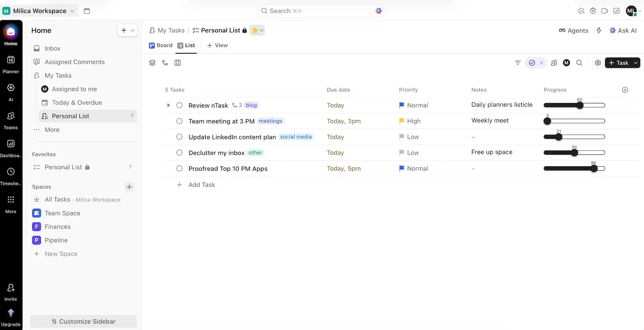This screenshot has height=330, width=644.
Task: Click the Me filter M avatar in the toolbar
Action: click(566, 63)
